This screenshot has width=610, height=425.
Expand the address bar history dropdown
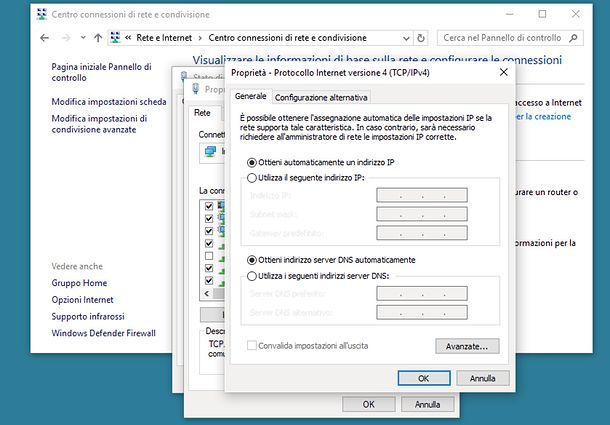coord(406,38)
